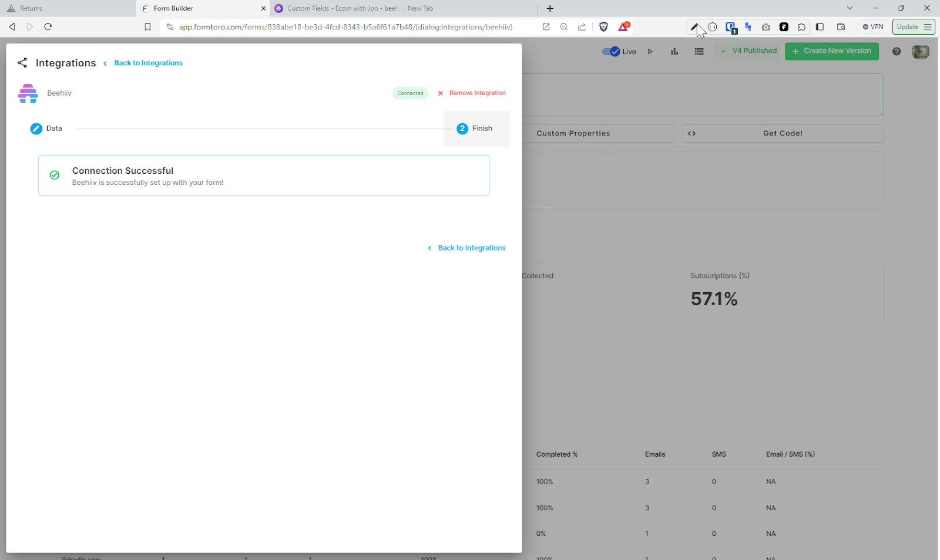Click the Connection Successful heading text

(123, 171)
